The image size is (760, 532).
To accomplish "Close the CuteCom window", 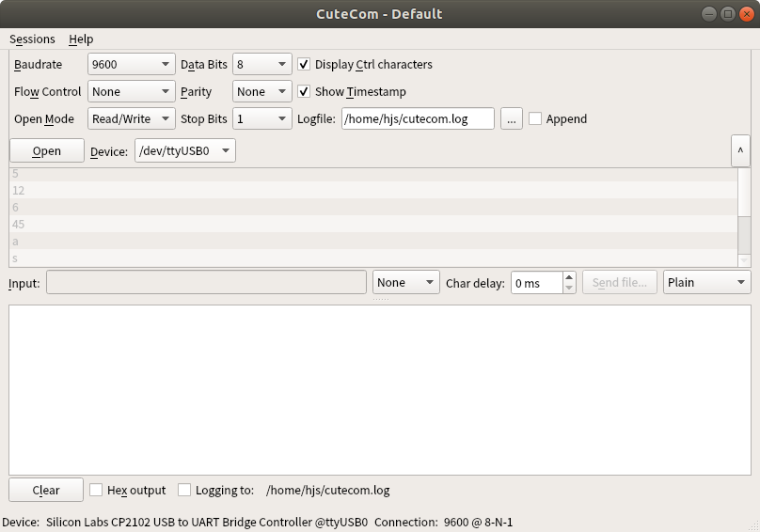I will (x=747, y=13).
